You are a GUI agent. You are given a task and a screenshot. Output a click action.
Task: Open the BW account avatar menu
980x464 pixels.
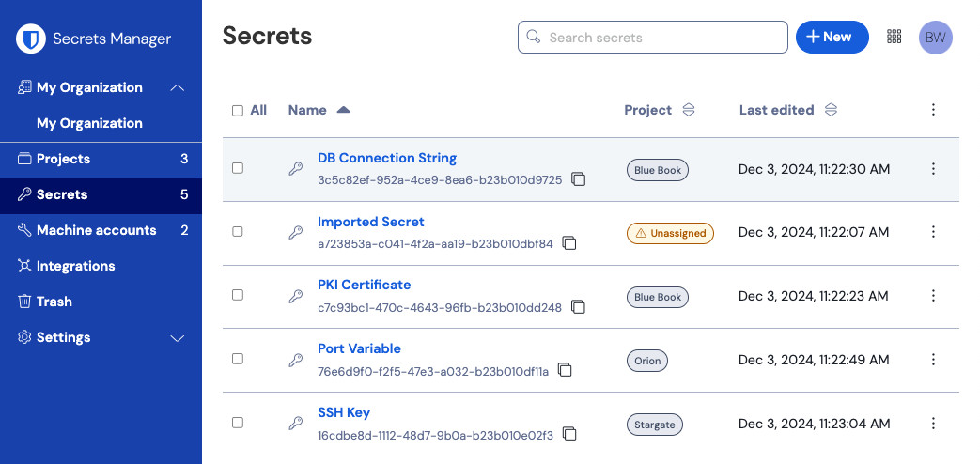[935, 38]
